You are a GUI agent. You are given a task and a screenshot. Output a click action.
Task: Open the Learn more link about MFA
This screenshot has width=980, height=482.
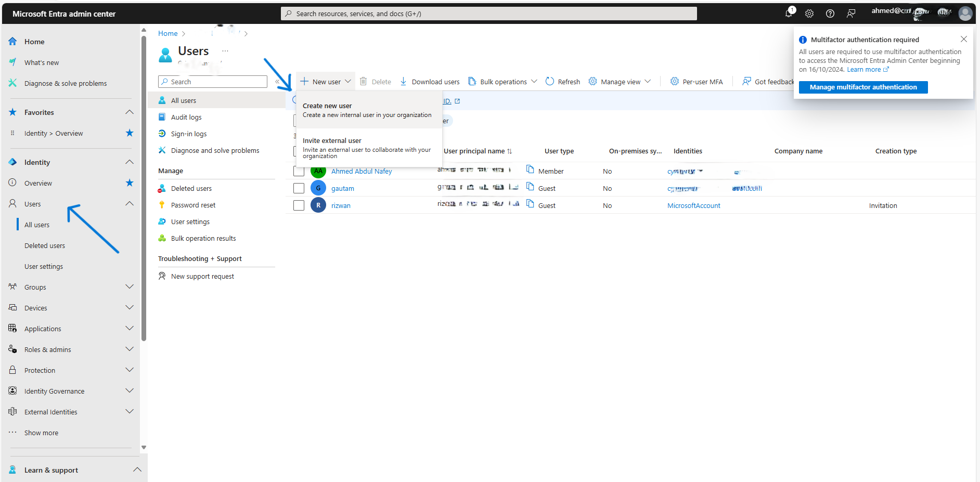click(x=865, y=69)
